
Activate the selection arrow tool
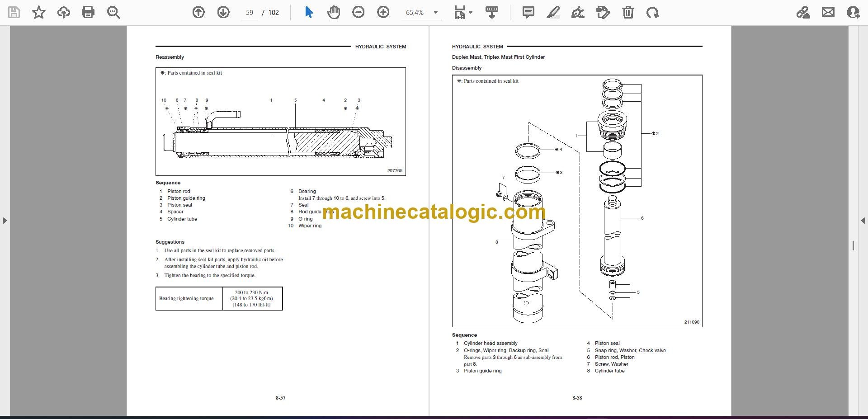pos(309,12)
